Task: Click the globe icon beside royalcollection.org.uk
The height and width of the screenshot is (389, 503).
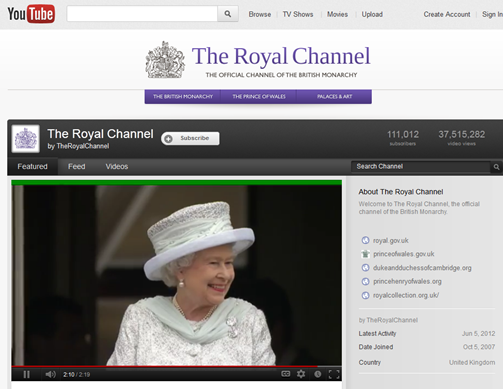Action: [x=365, y=295]
